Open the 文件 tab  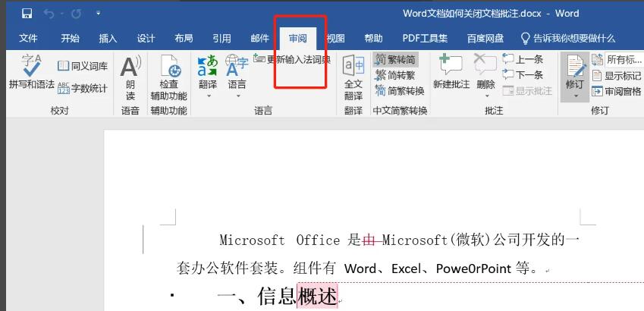tap(28, 39)
